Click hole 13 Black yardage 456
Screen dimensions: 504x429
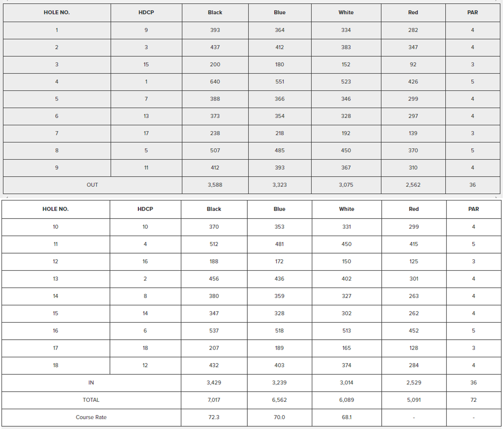[x=214, y=278]
